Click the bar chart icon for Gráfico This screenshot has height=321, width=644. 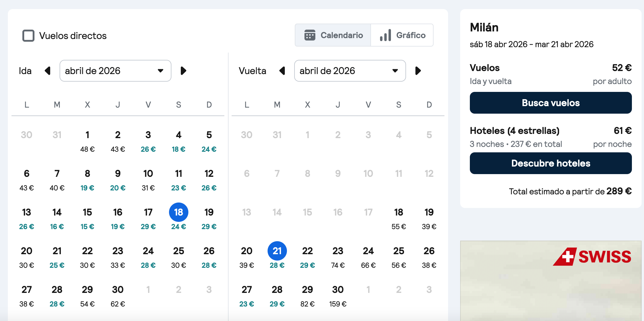385,35
